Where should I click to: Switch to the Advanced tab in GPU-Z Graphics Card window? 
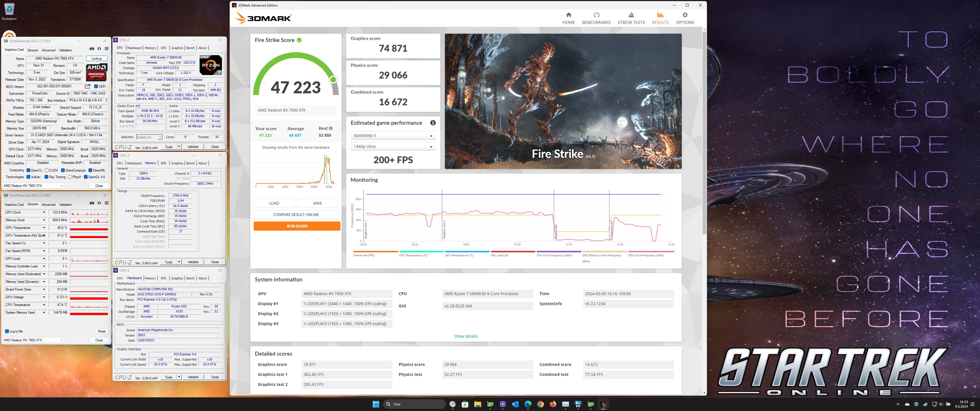coord(48,50)
